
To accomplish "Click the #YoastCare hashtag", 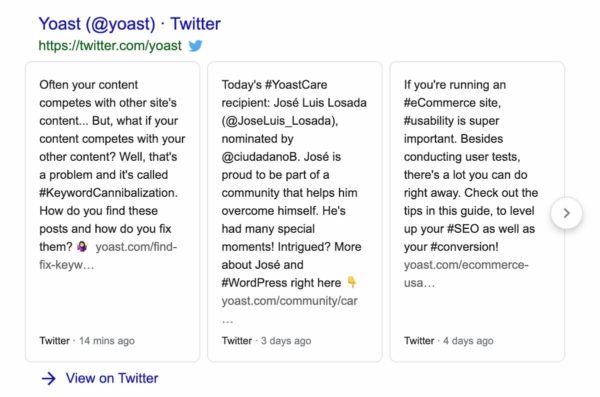I will pyautogui.click(x=296, y=85).
